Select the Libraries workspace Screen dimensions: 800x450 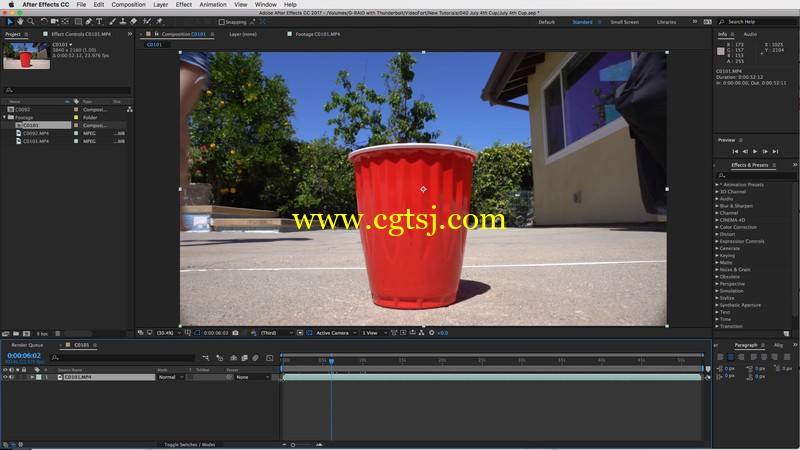click(x=666, y=22)
